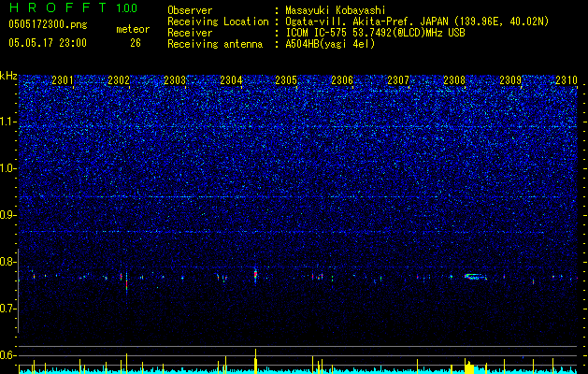Click the 'Receiving antenna' label
Screen dimensions: 588x374
(215, 44)
